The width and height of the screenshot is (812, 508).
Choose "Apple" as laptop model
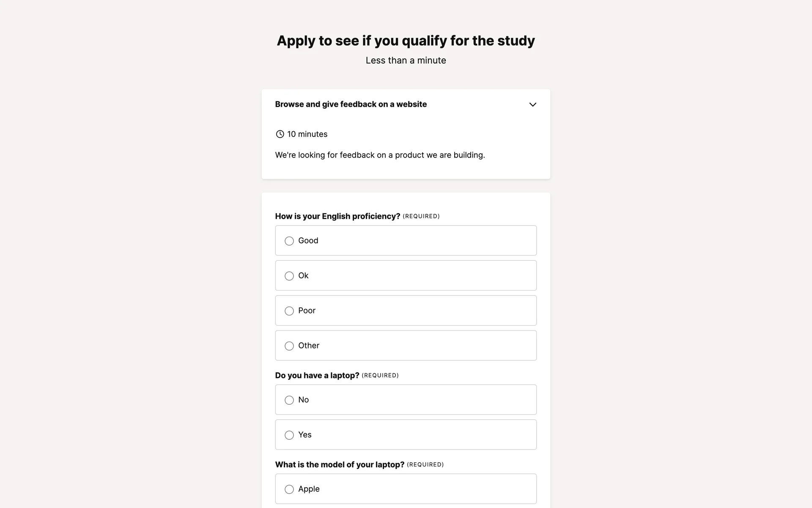pyautogui.click(x=289, y=489)
